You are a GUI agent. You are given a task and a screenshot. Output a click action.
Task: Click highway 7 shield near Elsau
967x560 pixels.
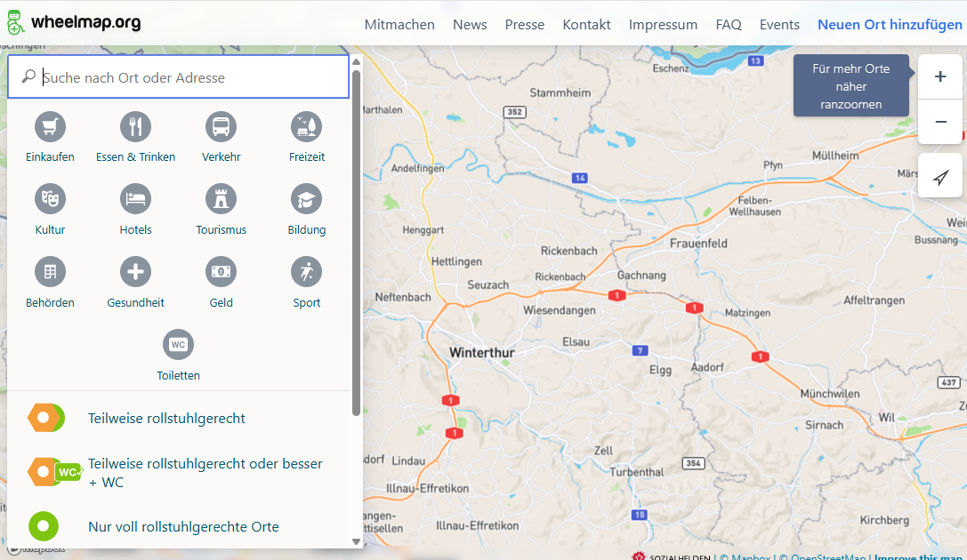click(x=641, y=350)
